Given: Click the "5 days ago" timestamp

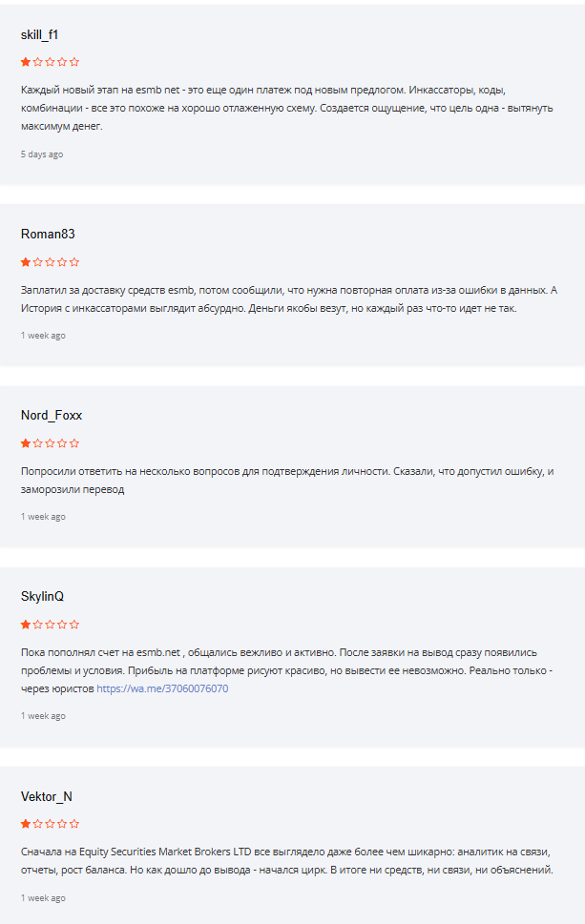Looking at the screenshot, I should pyautogui.click(x=42, y=154).
